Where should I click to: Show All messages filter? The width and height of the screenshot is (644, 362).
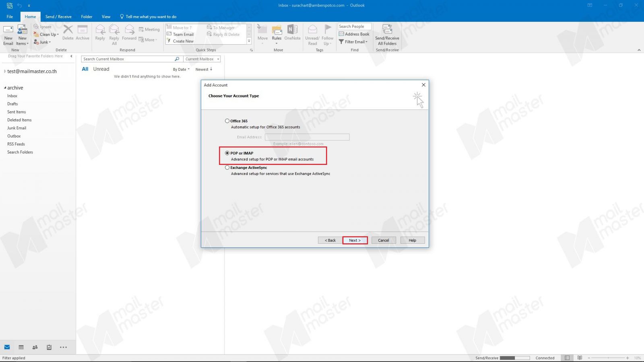(85, 69)
